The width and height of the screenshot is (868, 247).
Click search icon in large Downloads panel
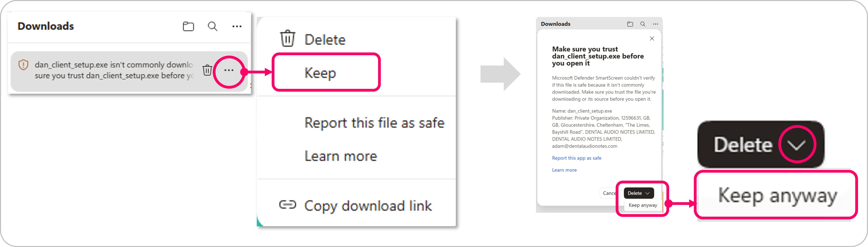coord(212,26)
